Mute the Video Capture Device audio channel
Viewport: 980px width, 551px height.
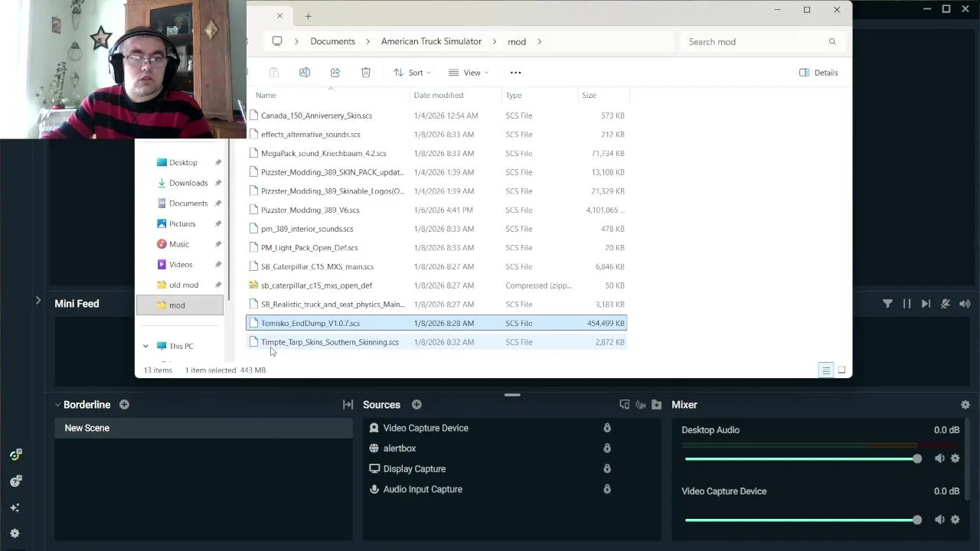point(939,520)
